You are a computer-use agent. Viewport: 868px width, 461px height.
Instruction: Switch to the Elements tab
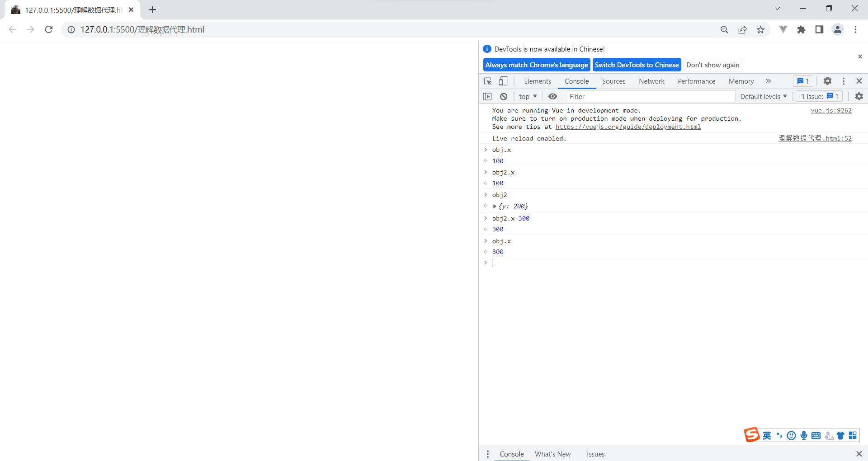[538, 81]
